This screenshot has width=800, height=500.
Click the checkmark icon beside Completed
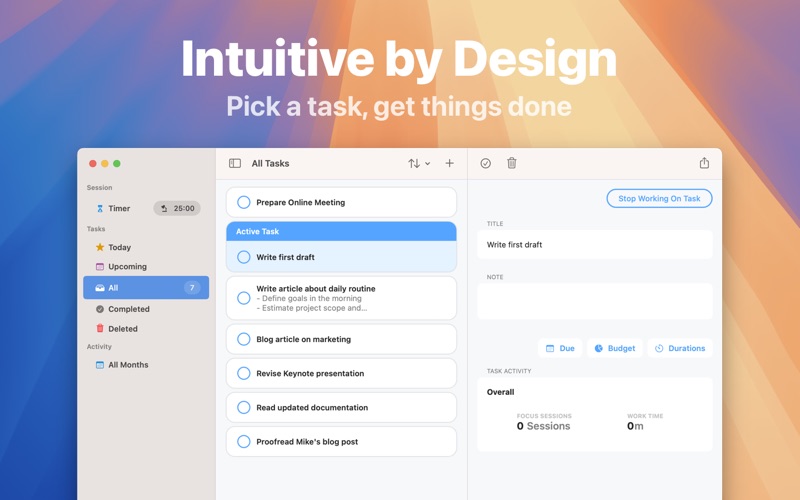pyautogui.click(x=100, y=309)
